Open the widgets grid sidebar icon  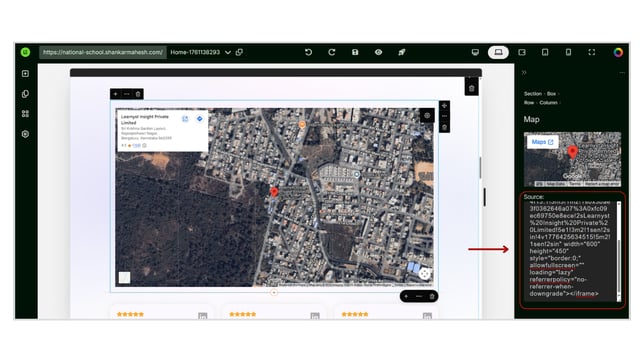25,114
